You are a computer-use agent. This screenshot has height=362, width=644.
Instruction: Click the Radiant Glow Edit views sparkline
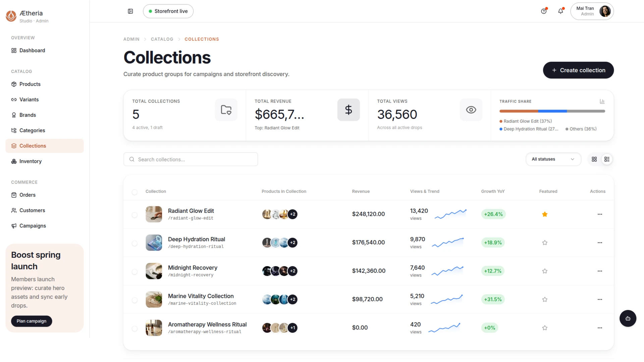click(x=450, y=214)
